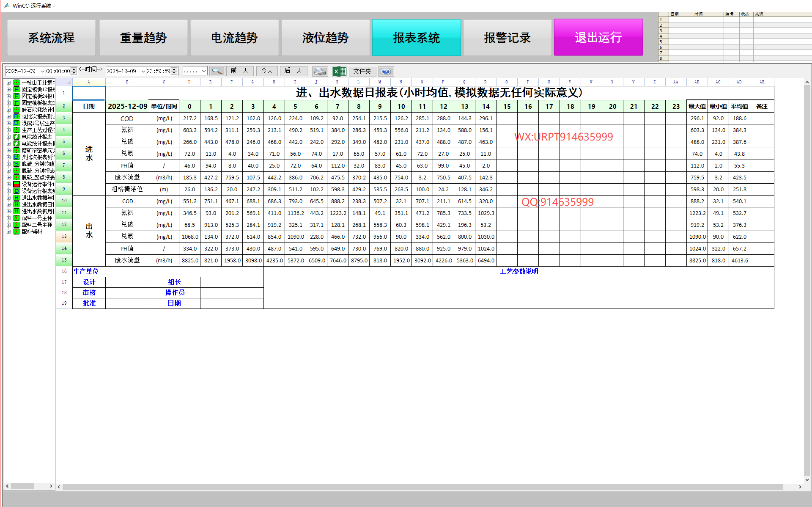Increase the end time spinner up arrow
The width and height of the screenshot is (812, 507).
pyautogui.click(x=174, y=69)
